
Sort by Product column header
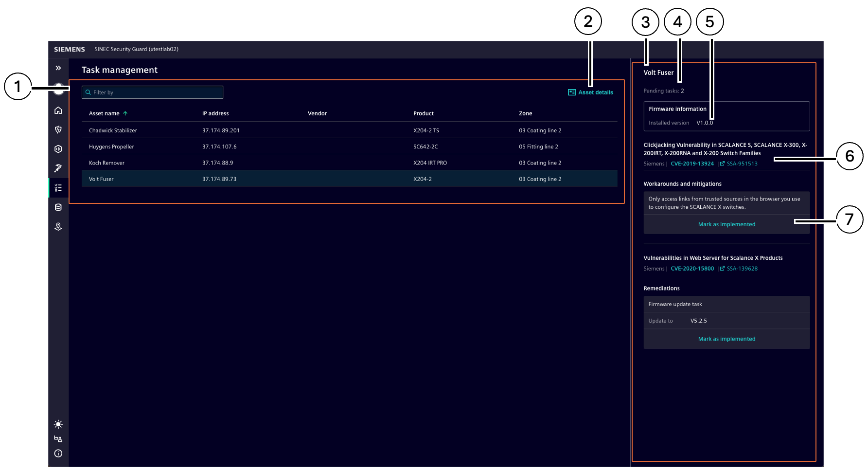424,113
